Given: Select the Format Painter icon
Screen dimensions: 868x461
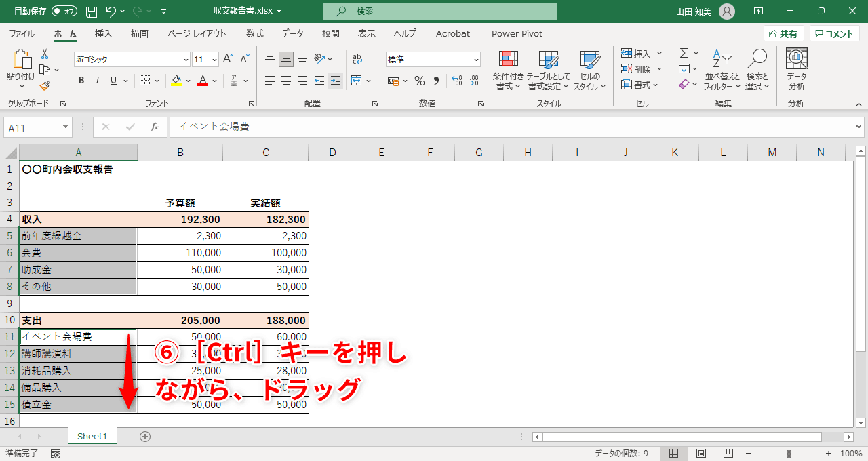Looking at the screenshot, I should pyautogui.click(x=43, y=85).
